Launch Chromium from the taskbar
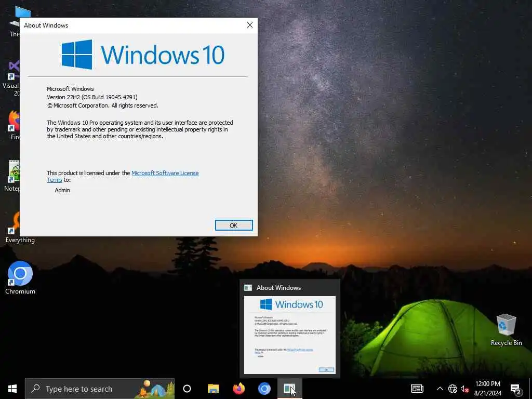Viewport: 532px width, 399px height. (264, 389)
